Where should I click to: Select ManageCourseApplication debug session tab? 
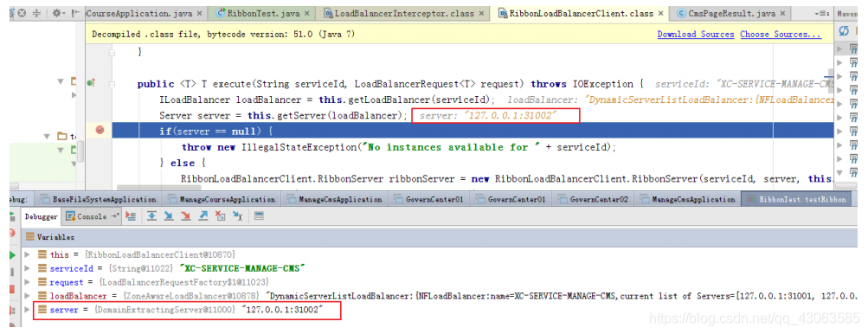coord(222,199)
